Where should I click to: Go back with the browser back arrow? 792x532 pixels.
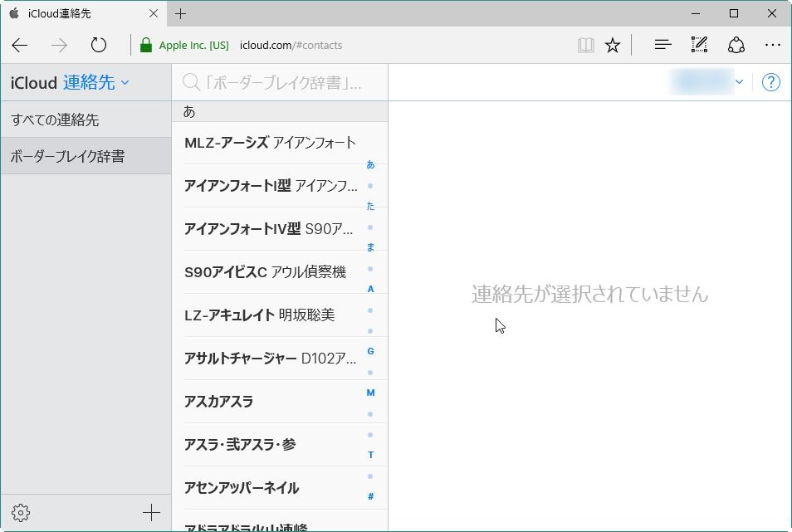[19, 46]
